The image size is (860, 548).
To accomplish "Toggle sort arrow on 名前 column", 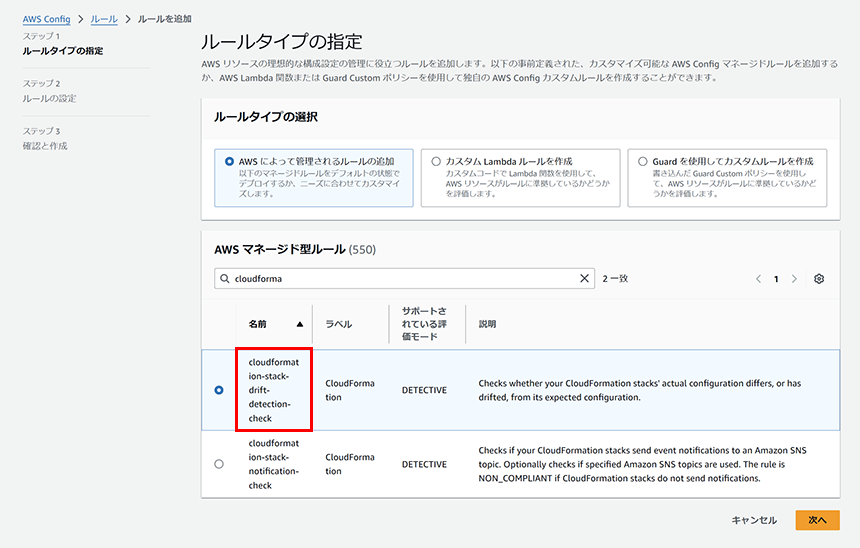I will coord(299,324).
